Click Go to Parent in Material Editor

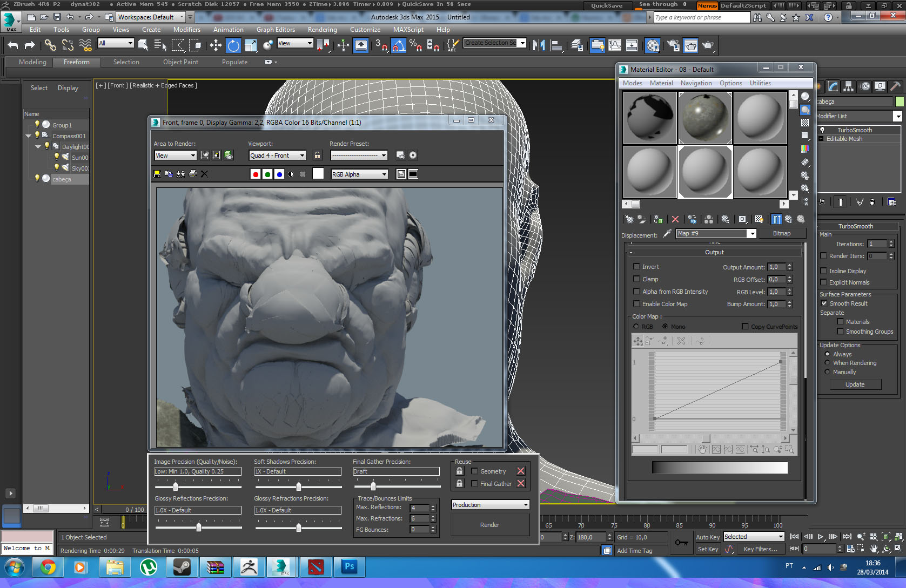click(789, 219)
